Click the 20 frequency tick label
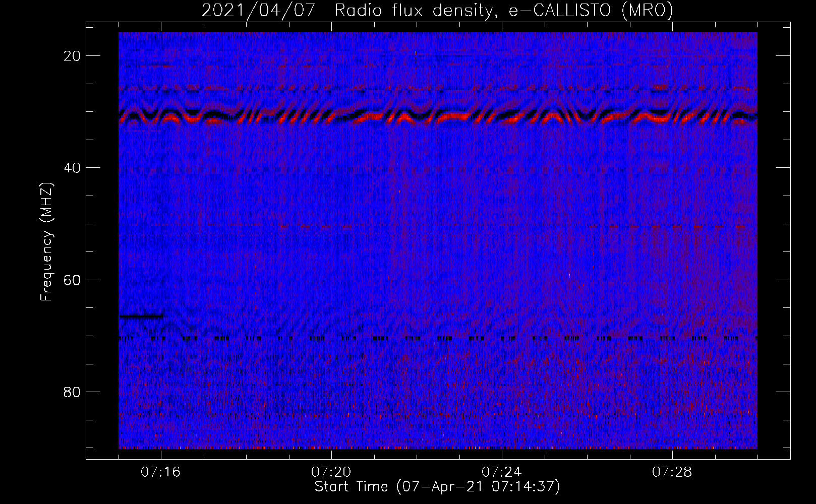 click(73, 56)
